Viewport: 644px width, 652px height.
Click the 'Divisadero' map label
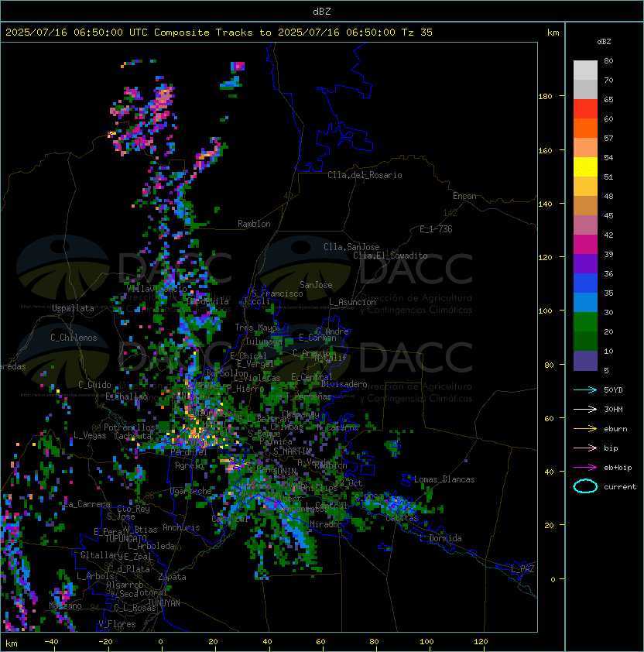344,384
